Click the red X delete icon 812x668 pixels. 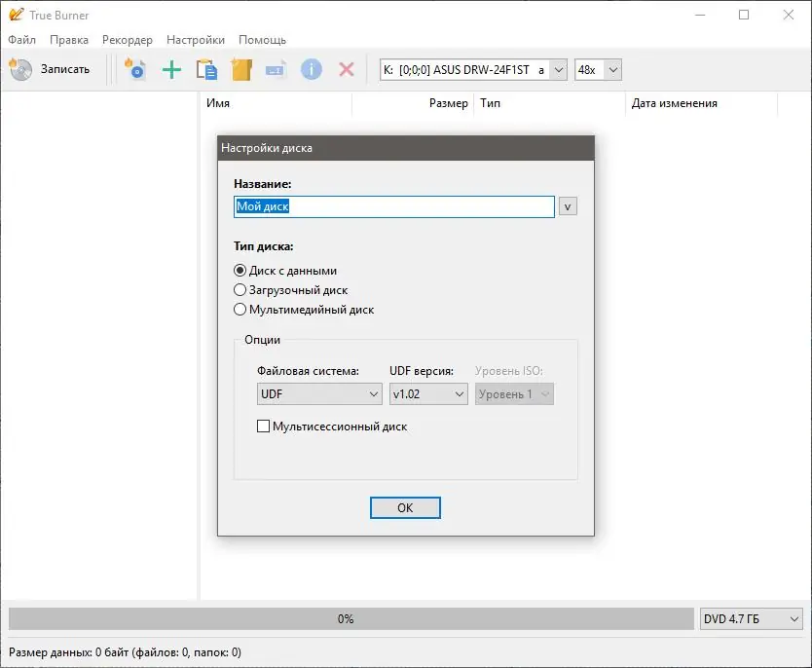pos(346,69)
